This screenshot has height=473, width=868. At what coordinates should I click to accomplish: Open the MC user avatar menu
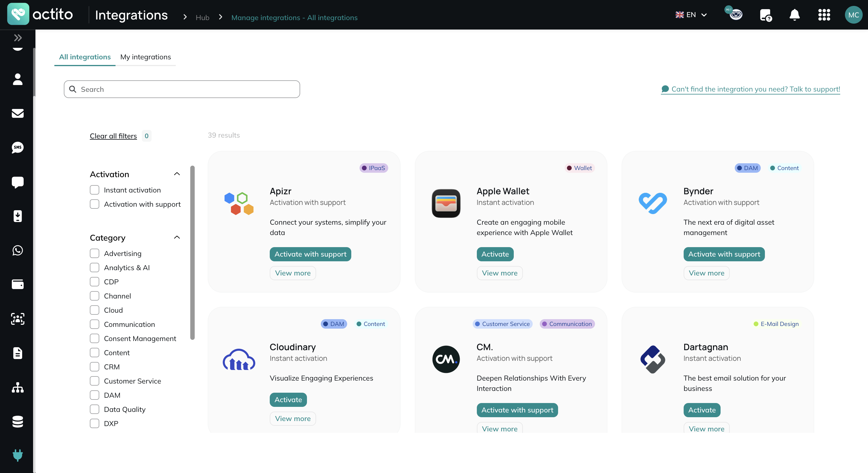point(854,15)
